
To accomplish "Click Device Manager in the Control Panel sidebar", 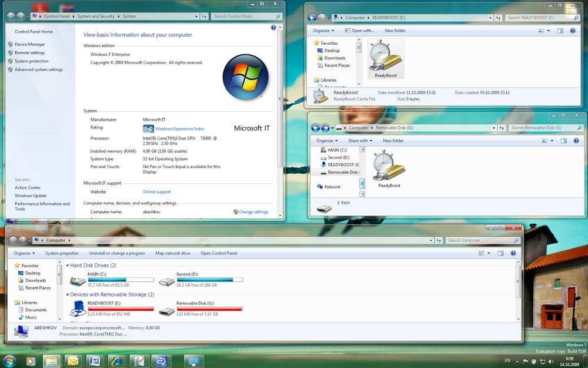I will [29, 44].
